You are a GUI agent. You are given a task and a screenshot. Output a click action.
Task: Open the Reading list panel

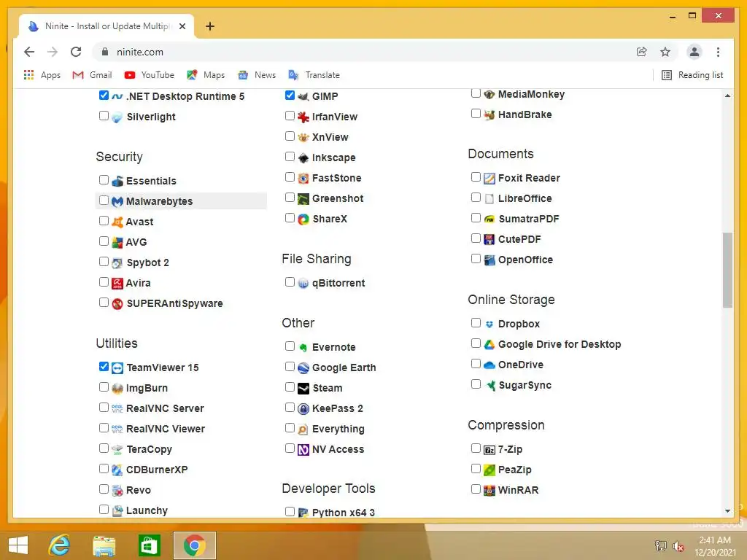[x=692, y=75]
